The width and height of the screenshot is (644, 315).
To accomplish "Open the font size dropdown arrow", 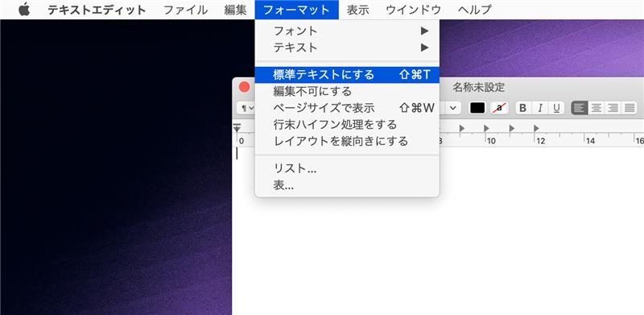I will [x=453, y=108].
